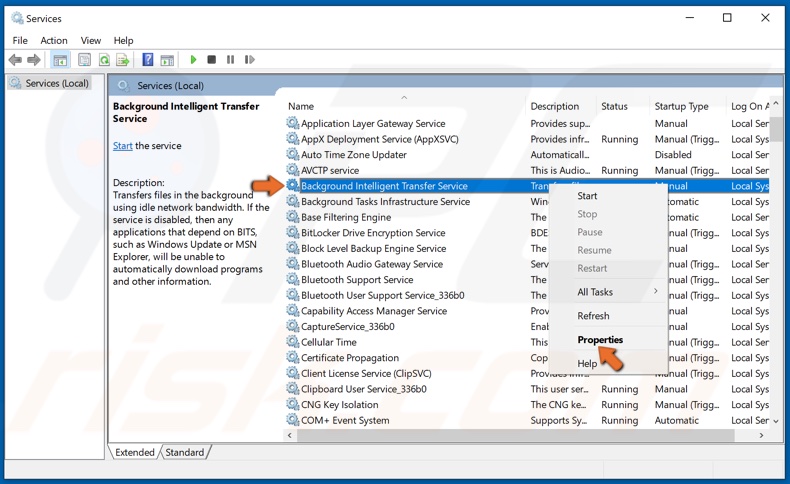Screen dimensions: 790x484
Task: Open the blue Help toolbar icon
Action: 148,60
